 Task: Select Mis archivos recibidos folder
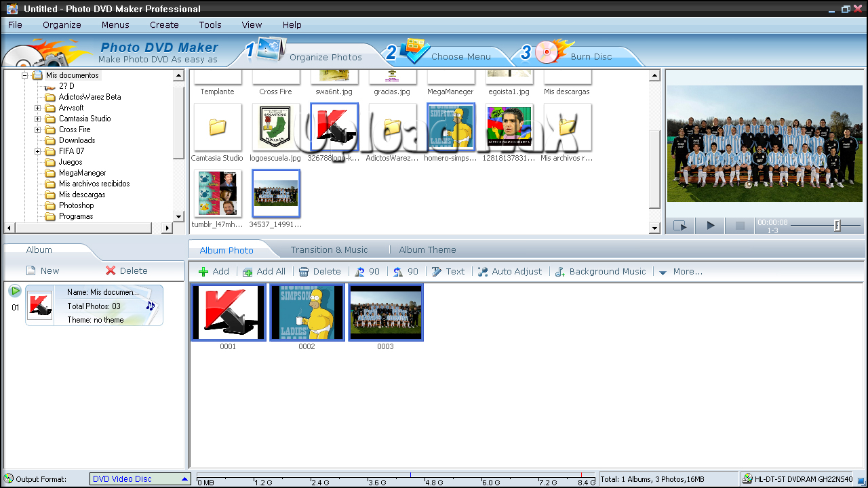coord(94,184)
